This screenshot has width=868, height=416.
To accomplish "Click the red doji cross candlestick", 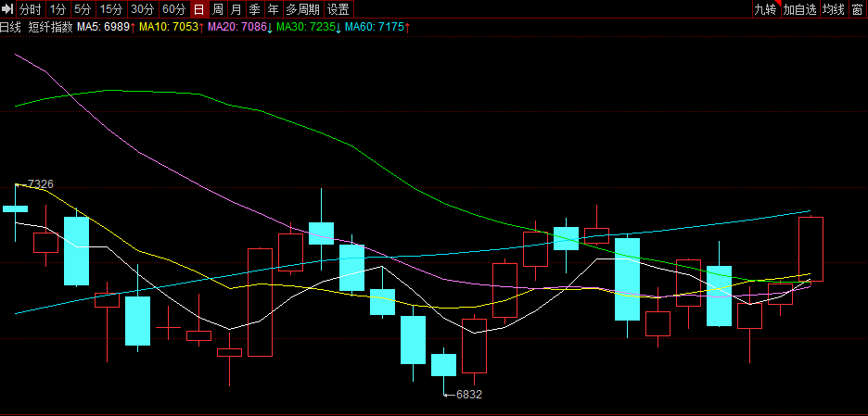I will pos(168,327).
